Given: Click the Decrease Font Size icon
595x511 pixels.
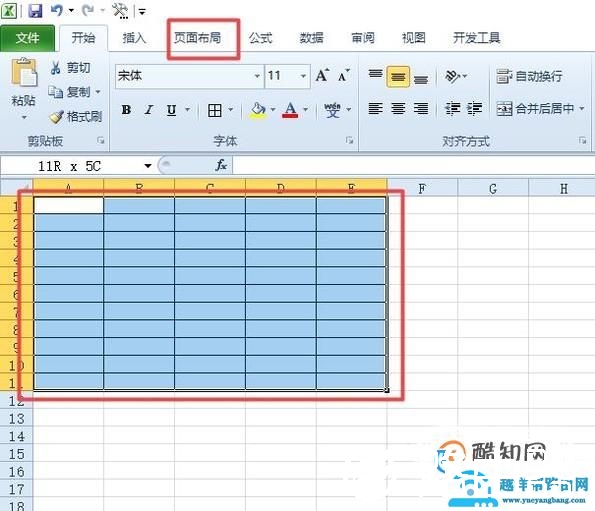Looking at the screenshot, I should pos(344,75).
